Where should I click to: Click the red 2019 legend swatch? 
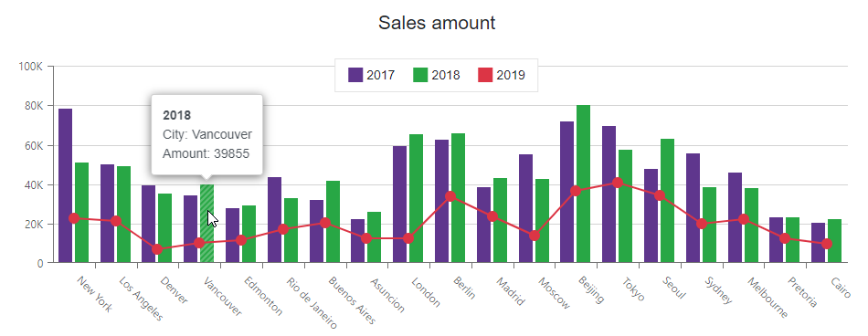tap(485, 75)
